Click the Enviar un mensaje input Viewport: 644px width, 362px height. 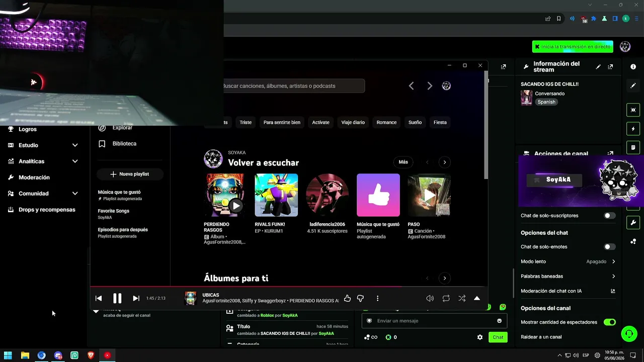tap(435, 321)
